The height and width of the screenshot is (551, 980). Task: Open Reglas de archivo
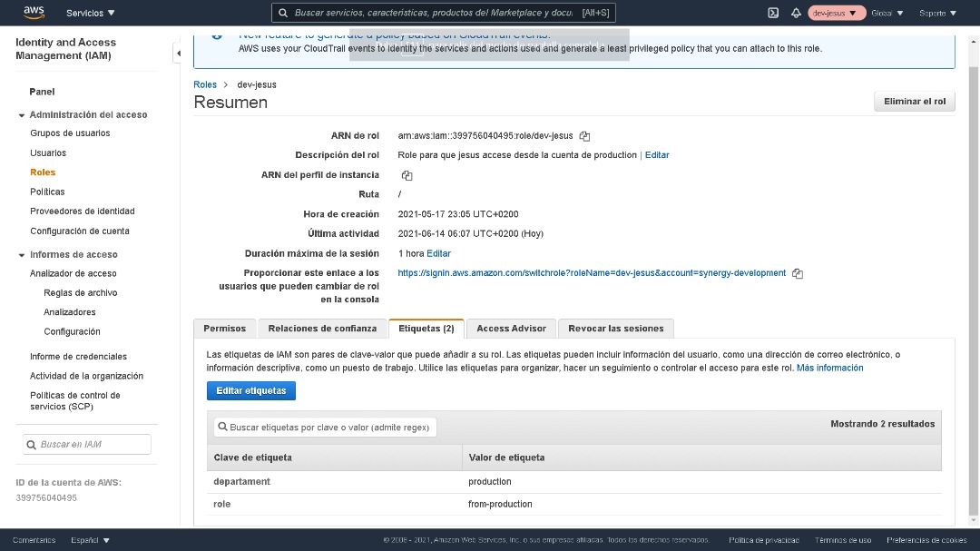[x=81, y=292]
